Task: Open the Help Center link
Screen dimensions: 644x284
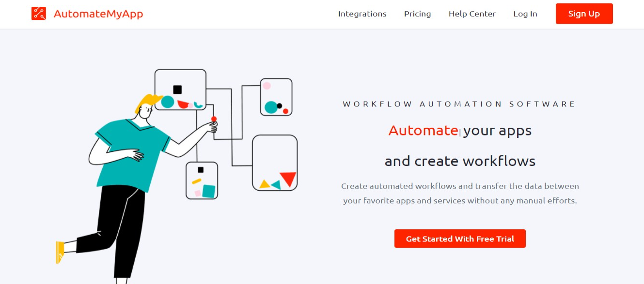Action: tap(472, 14)
